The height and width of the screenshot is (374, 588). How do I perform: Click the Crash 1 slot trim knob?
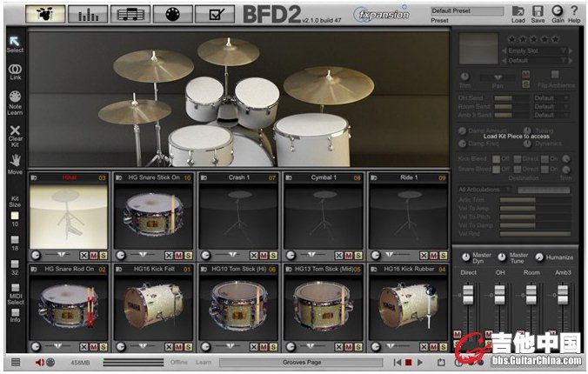click(205, 256)
